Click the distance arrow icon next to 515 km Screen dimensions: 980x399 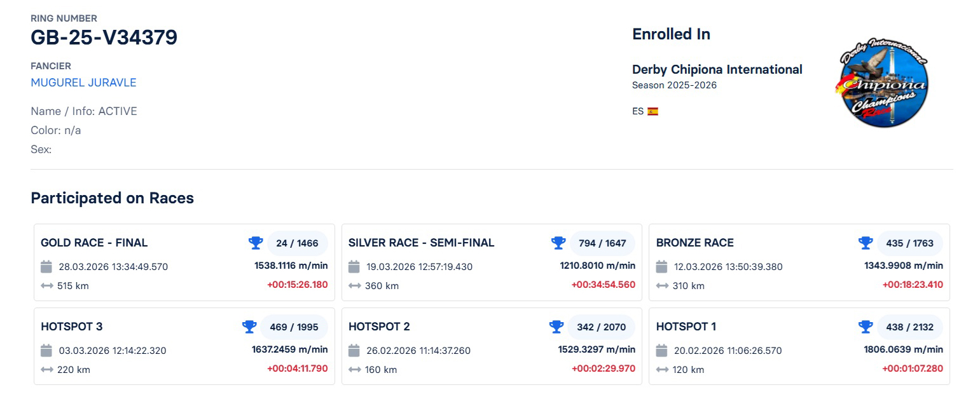pos(46,286)
